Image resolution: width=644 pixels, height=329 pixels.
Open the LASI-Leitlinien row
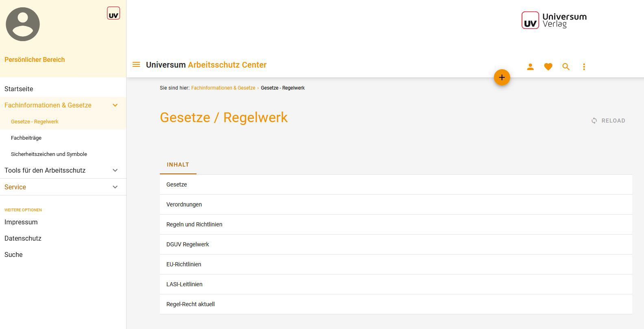396,284
